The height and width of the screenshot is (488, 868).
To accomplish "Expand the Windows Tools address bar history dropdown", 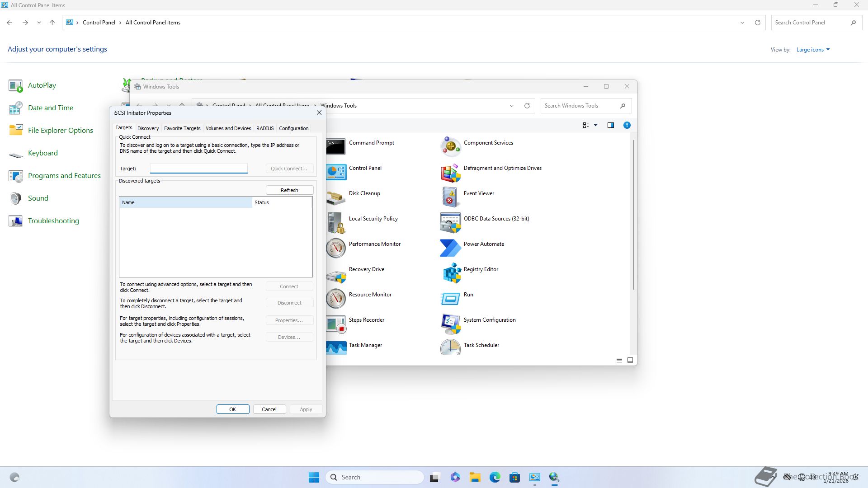I will [511, 106].
